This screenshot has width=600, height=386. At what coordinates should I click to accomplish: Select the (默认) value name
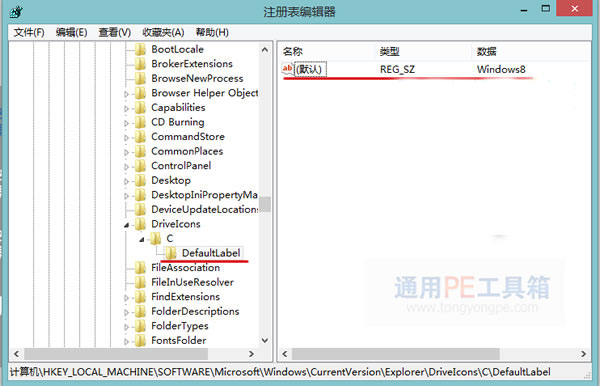point(309,69)
